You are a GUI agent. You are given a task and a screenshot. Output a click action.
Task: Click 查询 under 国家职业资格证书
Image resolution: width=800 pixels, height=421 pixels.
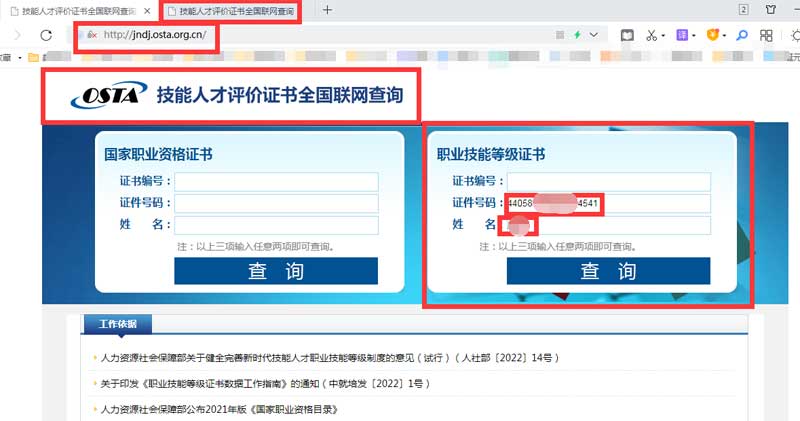click(276, 271)
